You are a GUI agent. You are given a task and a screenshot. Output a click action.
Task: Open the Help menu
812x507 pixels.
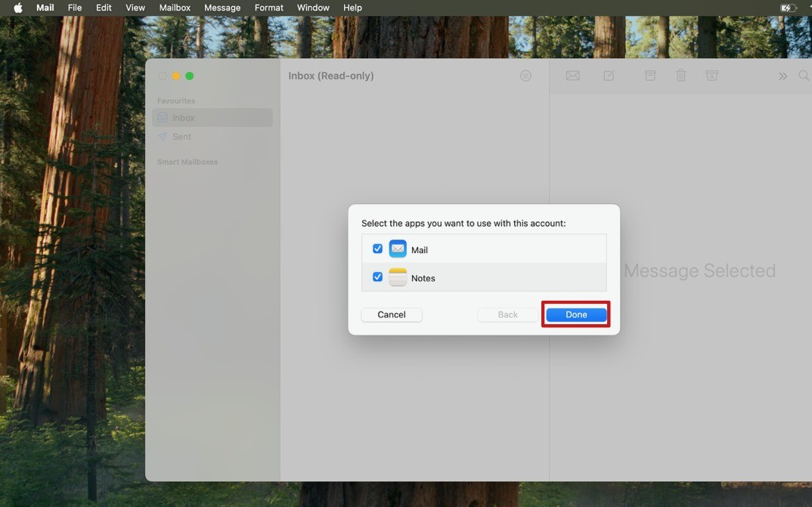(352, 8)
